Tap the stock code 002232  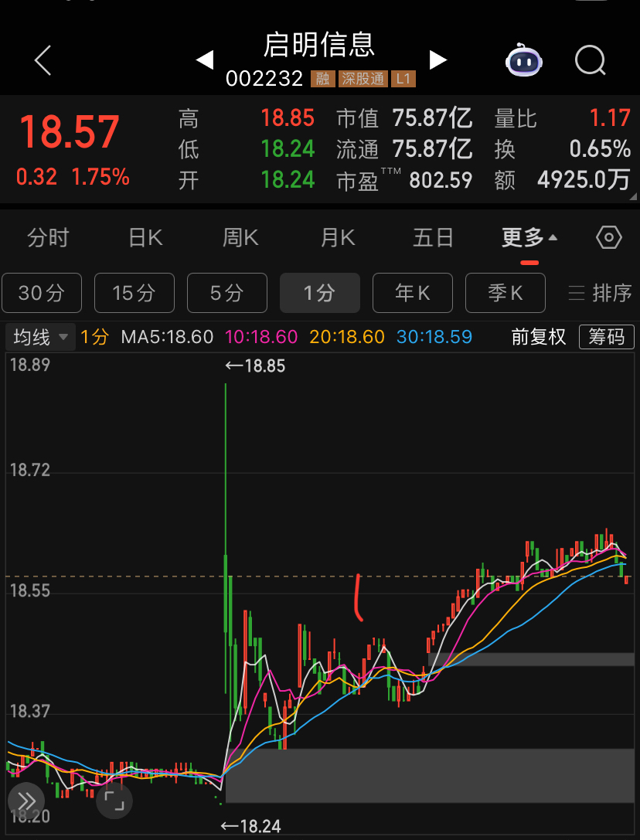coord(264,79)
